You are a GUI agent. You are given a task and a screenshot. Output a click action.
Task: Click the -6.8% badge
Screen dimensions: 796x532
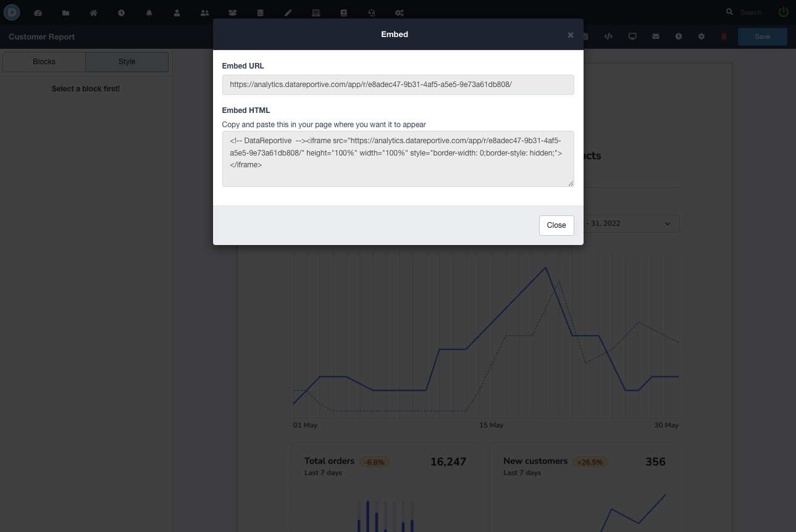pos(374,462)
